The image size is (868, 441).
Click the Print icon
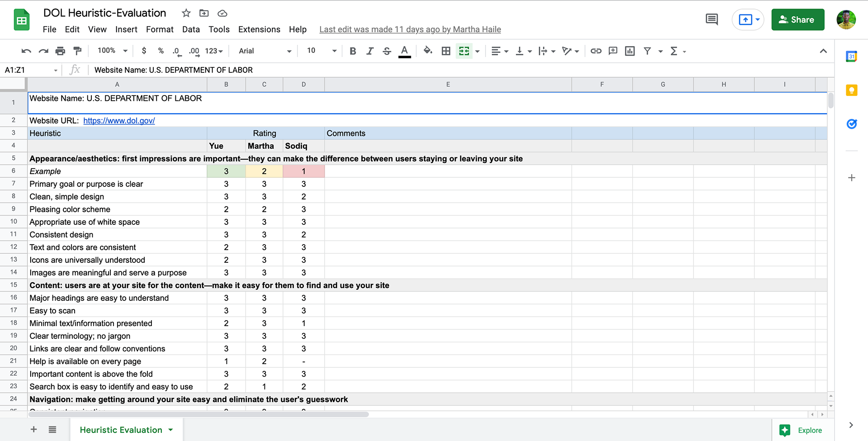click(60, 51)
